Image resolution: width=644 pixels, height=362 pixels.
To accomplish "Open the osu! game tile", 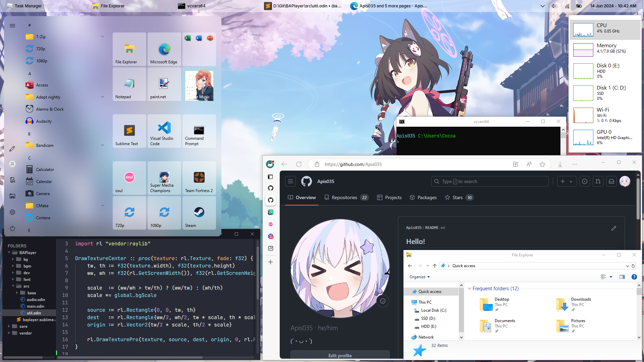I will [129, 178].
